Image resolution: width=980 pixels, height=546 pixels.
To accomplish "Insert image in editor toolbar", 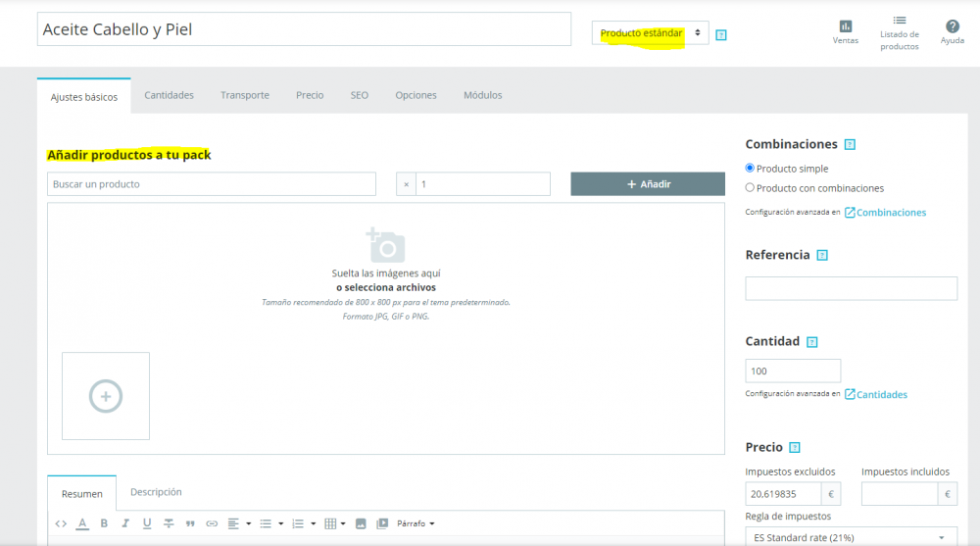I will coord(361,523).
